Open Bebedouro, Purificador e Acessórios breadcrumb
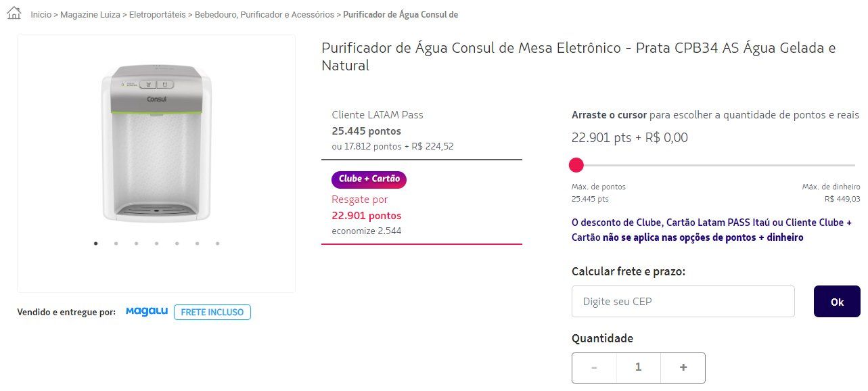868x391 pixels. [265, 14]
